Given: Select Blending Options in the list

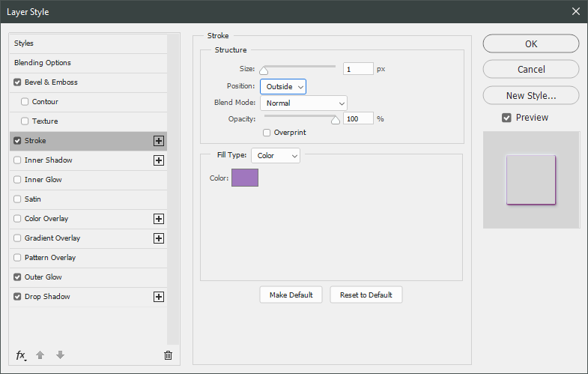Looking at the screenshot, I should pos(43,63).
